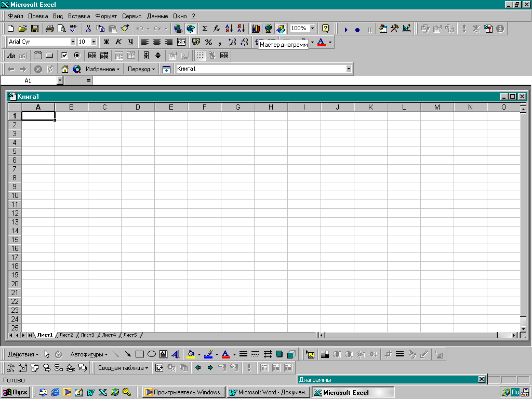This screenshot has width=532, height=399.
Task: Toggle grid display in Forms toolbar
Action: click(x=201, y=56)
